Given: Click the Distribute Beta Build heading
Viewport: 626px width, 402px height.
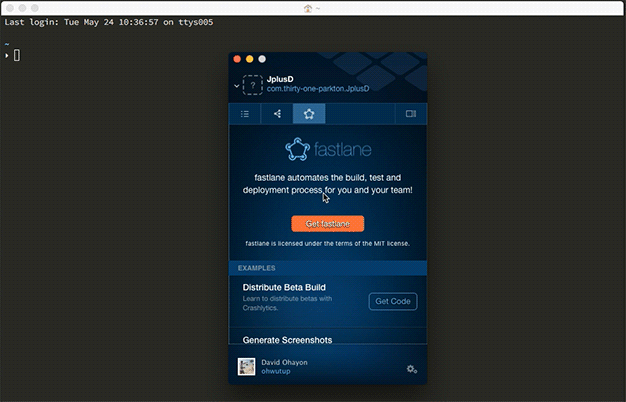Looking at the screenshot, I should pos(284,287).
